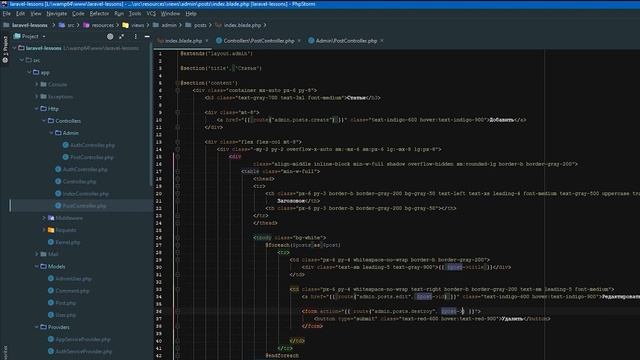Collapse the src folder in tree
640x360 pixels.
pyautogui.click(x=22, y=60)
